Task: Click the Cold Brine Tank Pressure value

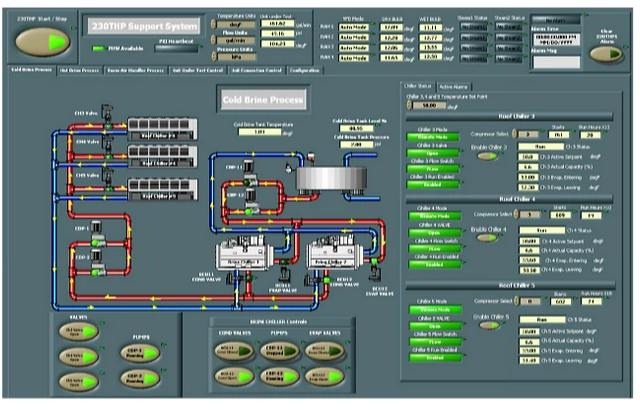Action: click(x=356, y=144)
